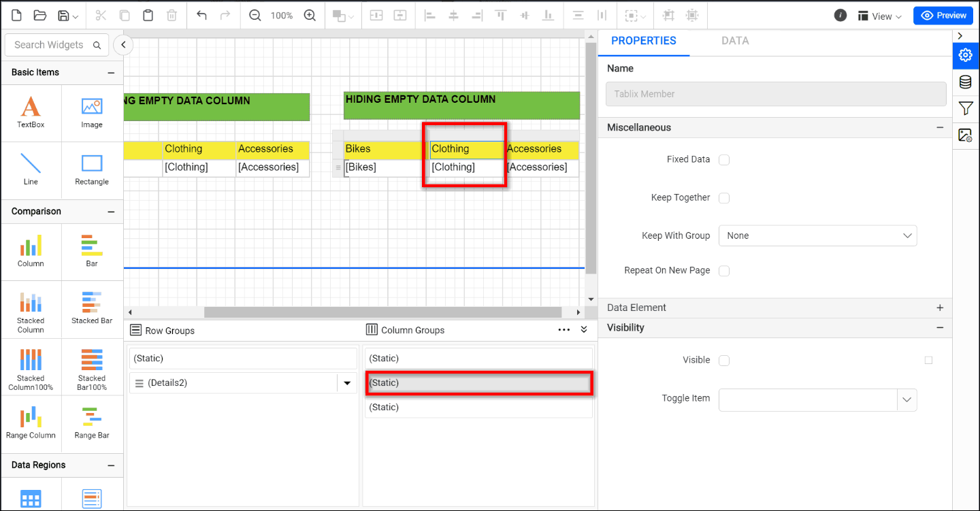Open the folder icon in toolbar

coord(39,15)
